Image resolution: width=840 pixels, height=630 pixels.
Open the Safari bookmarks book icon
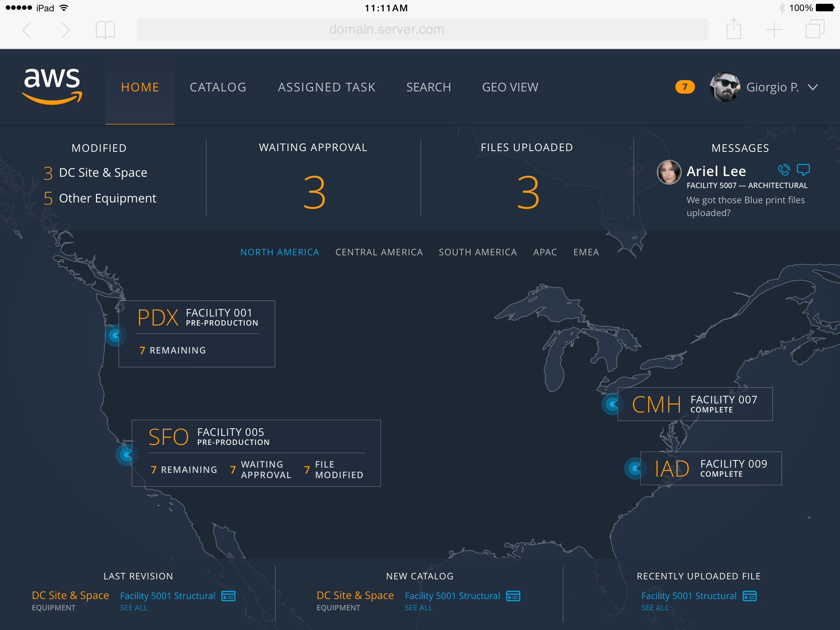coord(105,29)
